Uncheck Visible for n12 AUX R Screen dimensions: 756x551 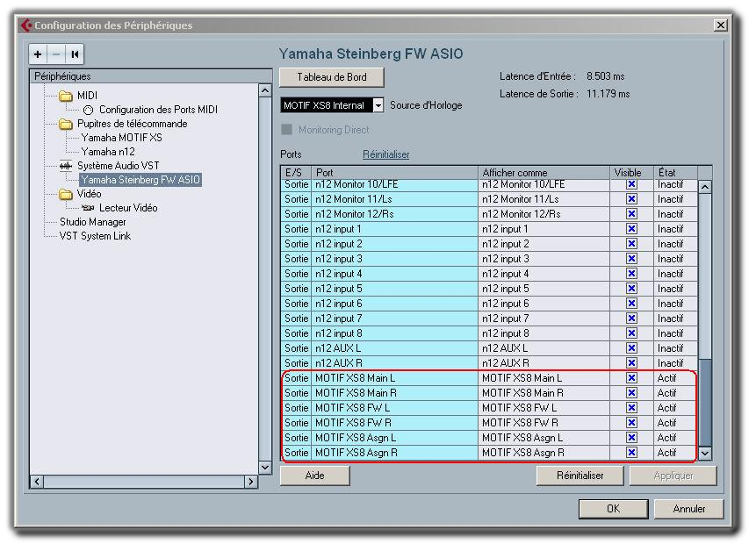630,363
